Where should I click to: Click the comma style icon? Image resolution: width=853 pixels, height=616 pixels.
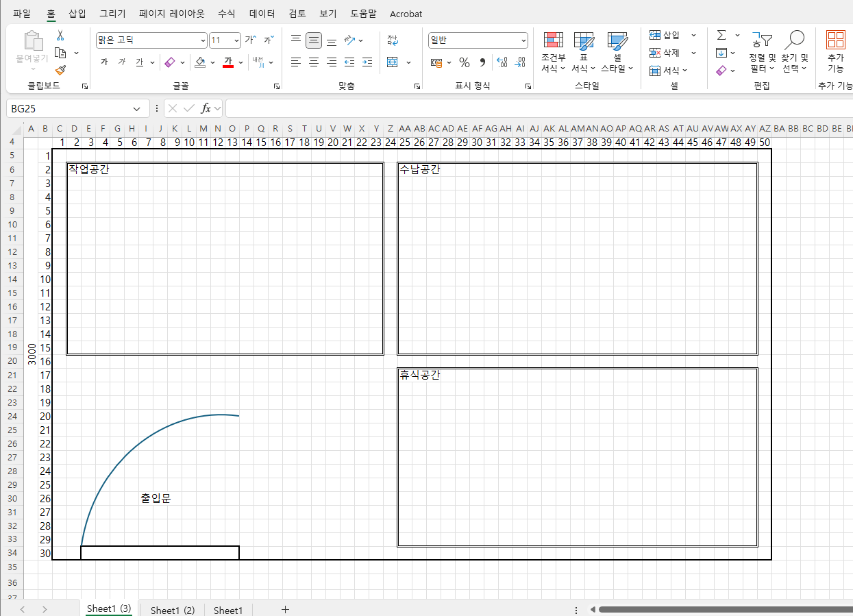coord(482,62)
